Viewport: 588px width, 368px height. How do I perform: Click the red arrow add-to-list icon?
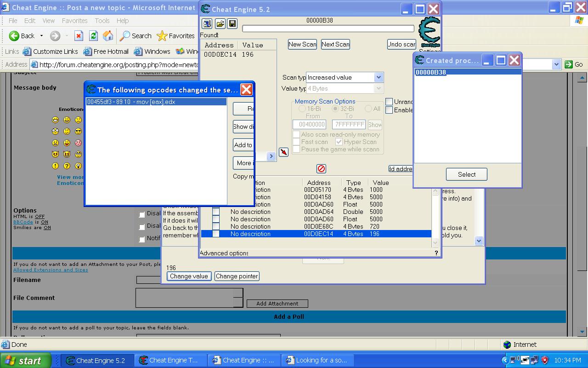pos(283,152)
